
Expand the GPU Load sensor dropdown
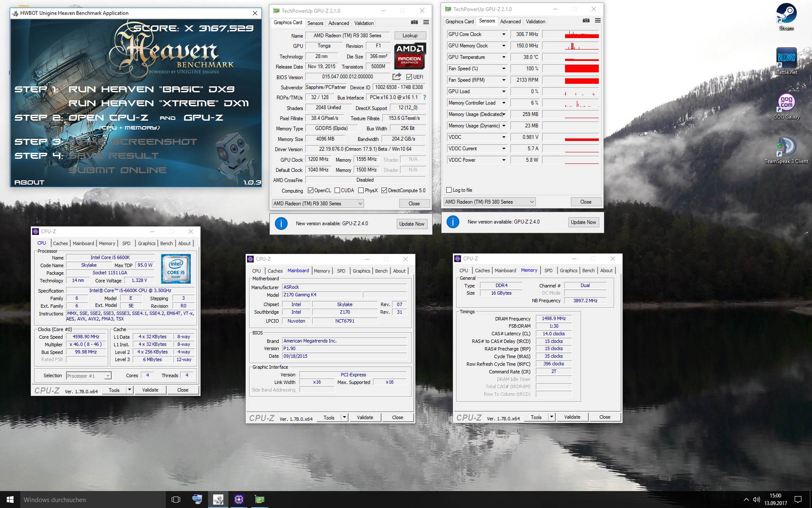tap(503, 91)
